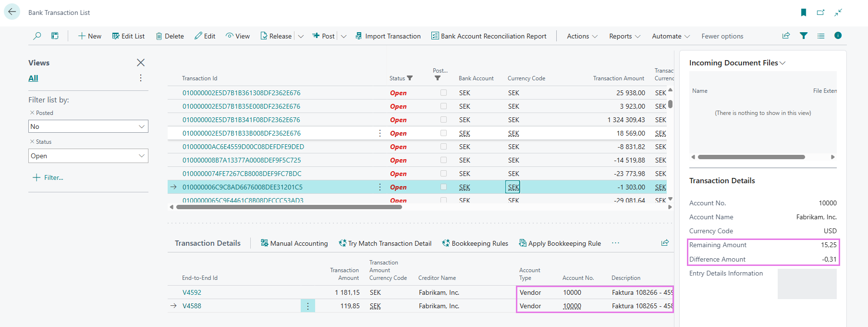Open row menu for transaction 010000006C9C8AD6676008DEE31201C5
The image size is (868, 327).
pyautogui.click(x=380, y=187)
